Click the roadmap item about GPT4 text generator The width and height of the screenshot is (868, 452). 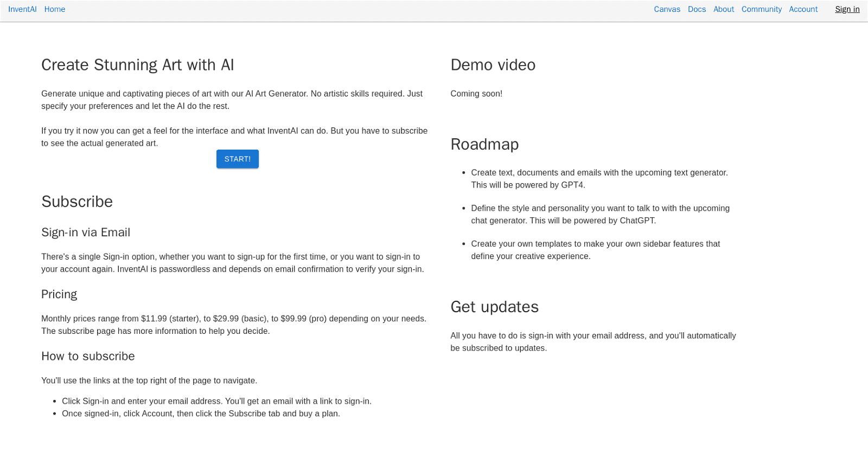599,179
